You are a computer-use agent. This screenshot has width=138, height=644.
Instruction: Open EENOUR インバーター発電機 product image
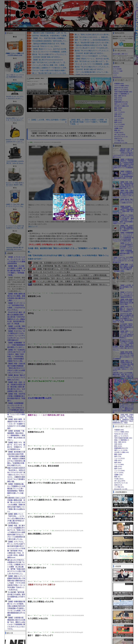15,131
